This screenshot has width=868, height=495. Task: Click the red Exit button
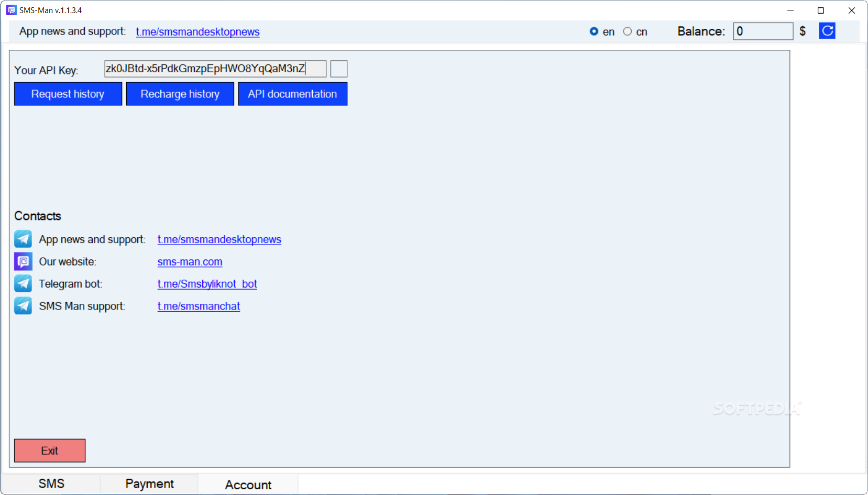[50, 450]
